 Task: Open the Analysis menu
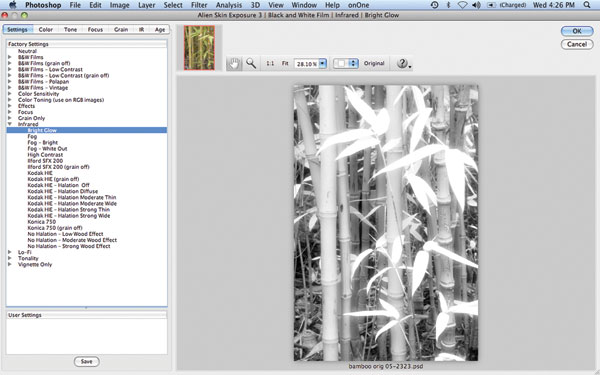click(x=229, y=5)
